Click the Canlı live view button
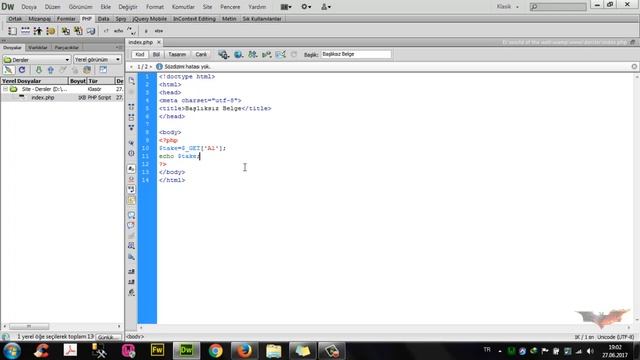 click(201, 54)
